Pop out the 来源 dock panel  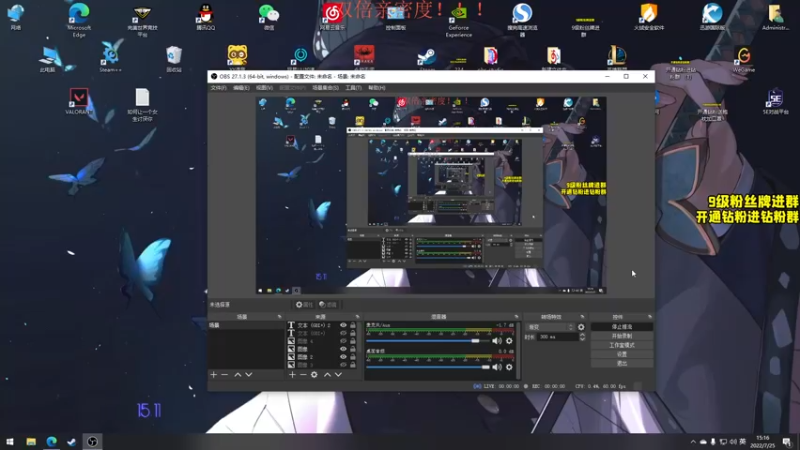pos(357,317)
